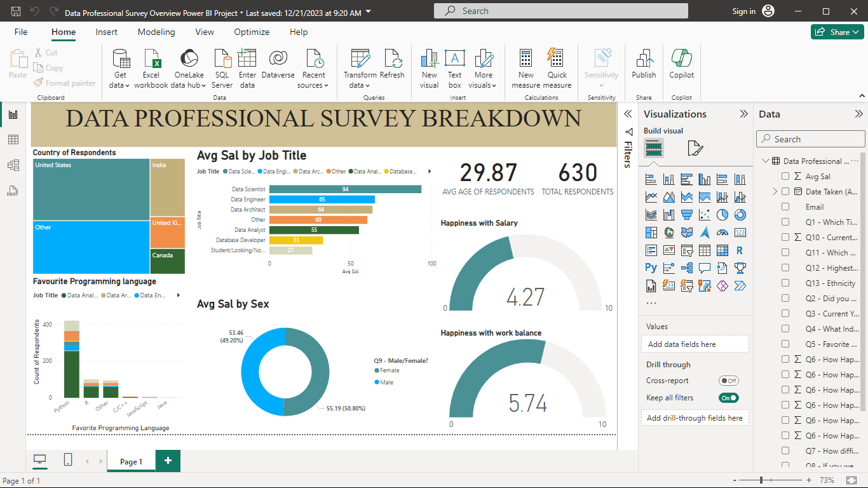Insert a New measure
Viewport: 868px width, 488px height.
526,69
